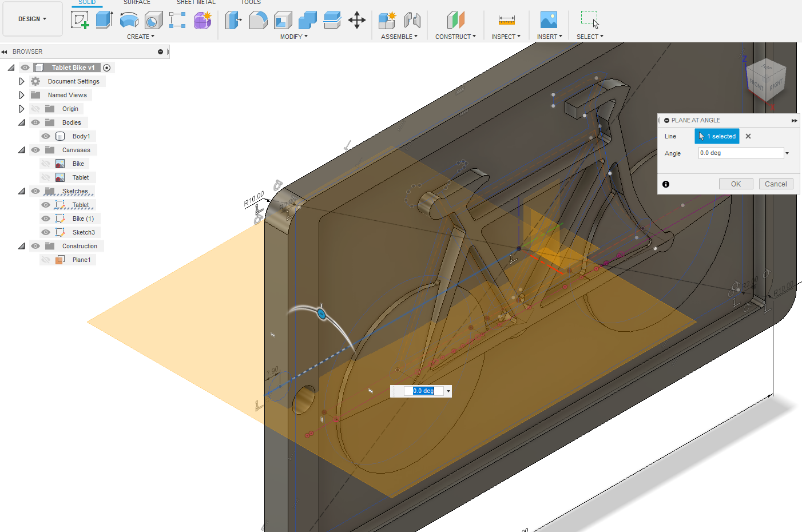Image resolution: width=802 pixels, height=532 pixels.
Task: Cancel the Plane at Angle dialog
Action: pyautogui.click(x=776, y=184)
